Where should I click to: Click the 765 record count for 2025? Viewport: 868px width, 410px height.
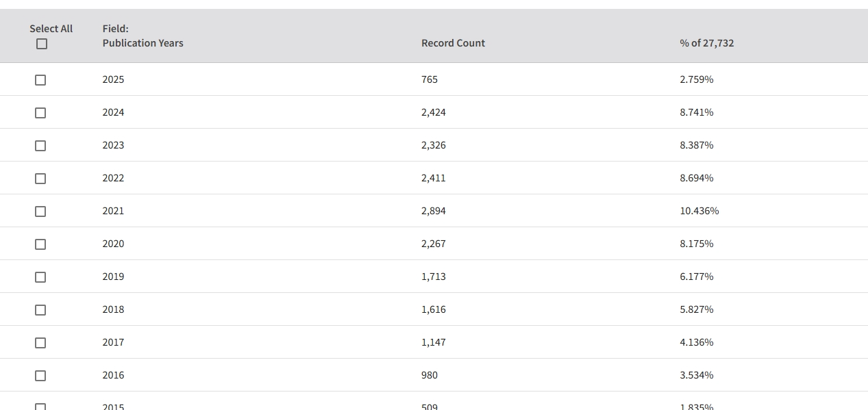429,79
